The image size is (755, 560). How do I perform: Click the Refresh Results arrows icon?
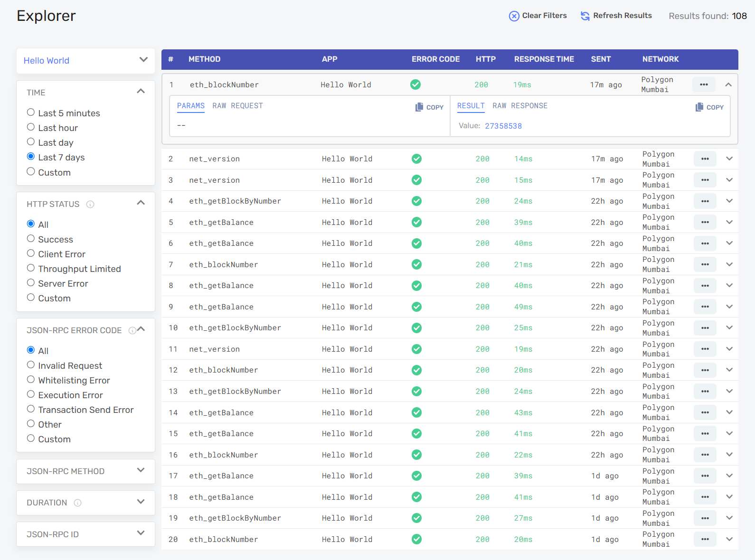pyautogui.click(x=585, y=16)
